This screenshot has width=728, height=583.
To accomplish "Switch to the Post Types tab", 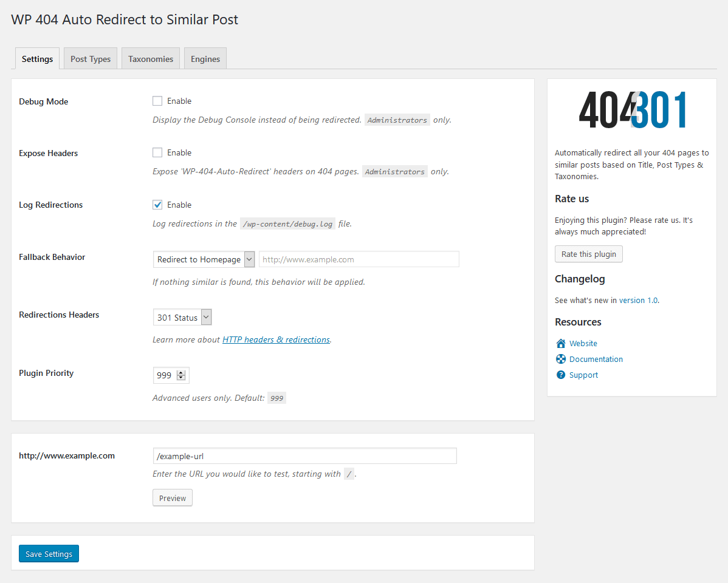I will tap(91, 58).
